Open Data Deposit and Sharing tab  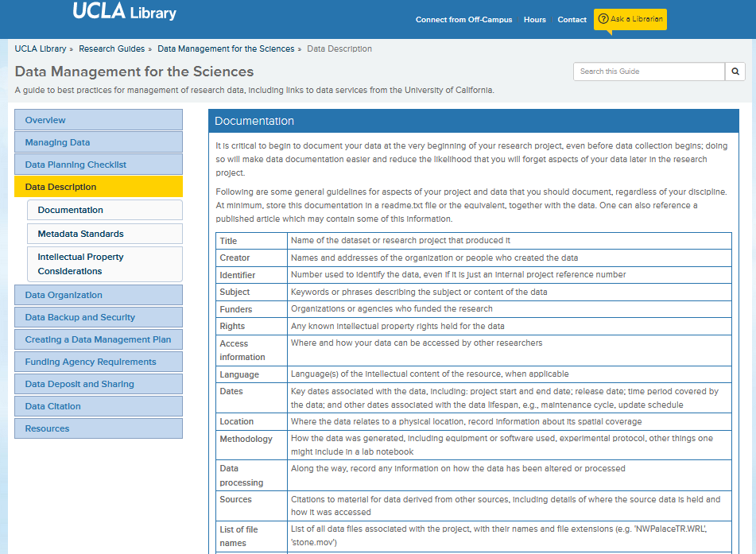(99, 384)
